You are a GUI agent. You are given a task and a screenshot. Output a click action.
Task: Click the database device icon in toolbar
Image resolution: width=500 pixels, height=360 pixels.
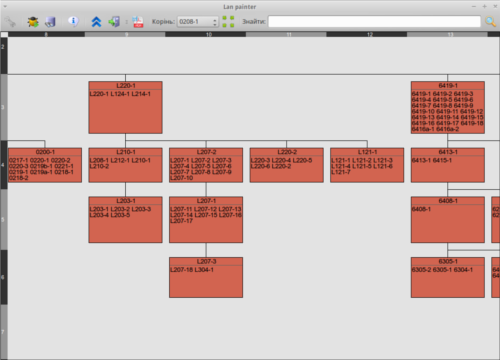point(50,22)
